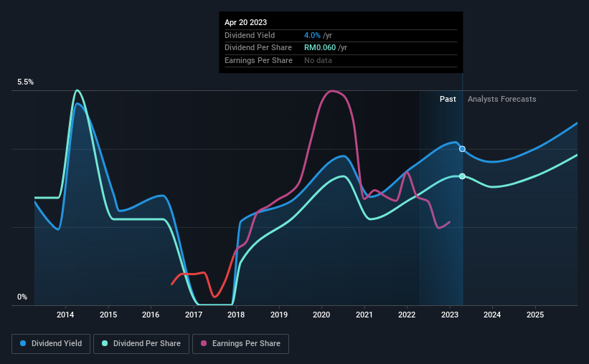This screenshot has width=589, height=364.
Task: Click the 2015 x-axis label
Action: 108,315
